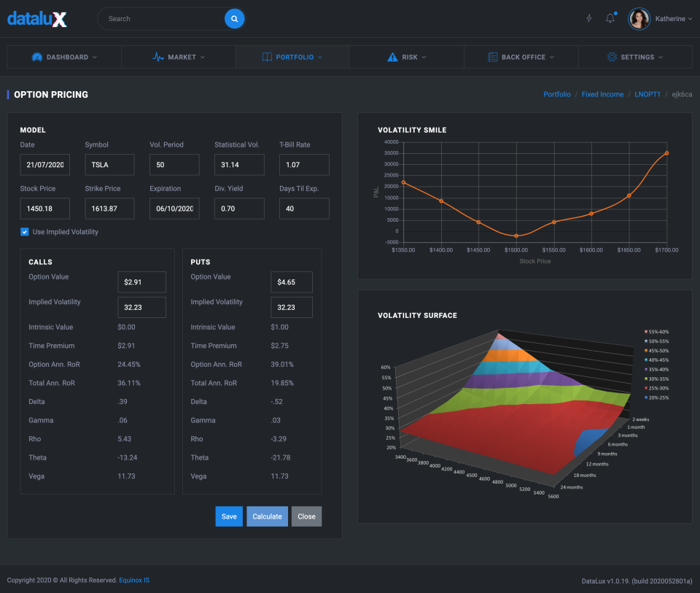Uncheck the Use Implied Volatility checkbox
Viewport: 700px width, 593px height.
click(24, 231)
